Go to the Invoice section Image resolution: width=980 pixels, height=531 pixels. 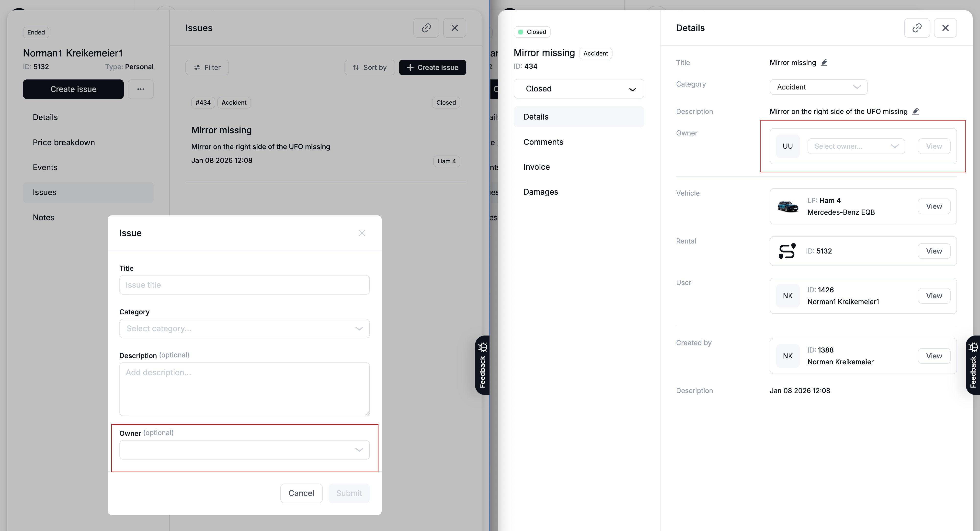click(536, 167)
